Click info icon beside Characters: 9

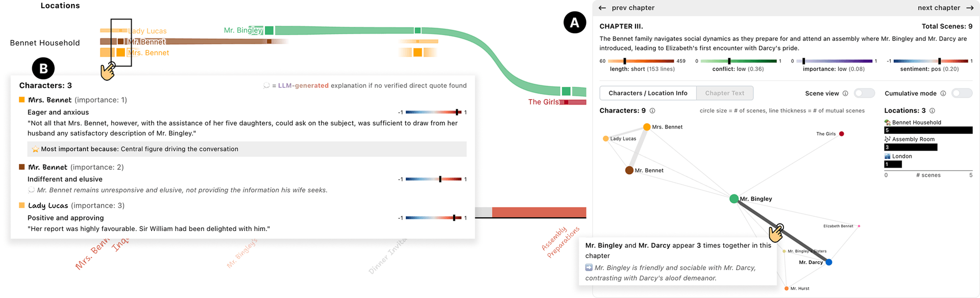pyautogui.click(x=652, y=111)
